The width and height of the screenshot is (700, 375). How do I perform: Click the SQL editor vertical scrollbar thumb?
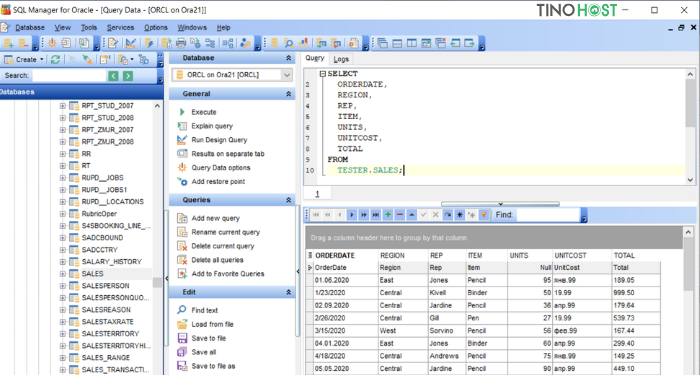[x=690, y=103]
